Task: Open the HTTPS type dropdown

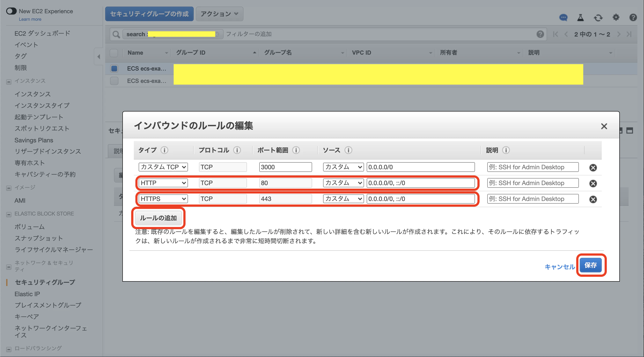Action: 163,199
